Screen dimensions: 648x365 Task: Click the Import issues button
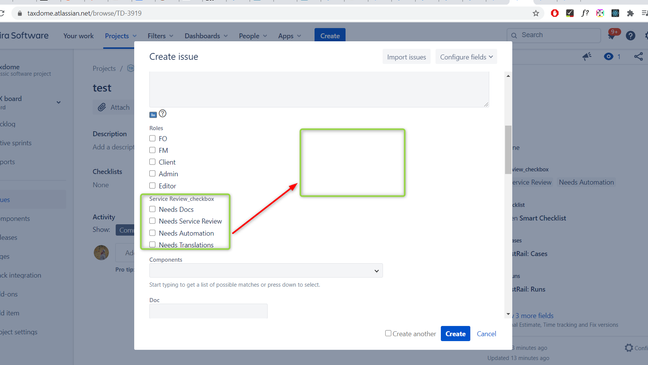click(x=406, y=57)
